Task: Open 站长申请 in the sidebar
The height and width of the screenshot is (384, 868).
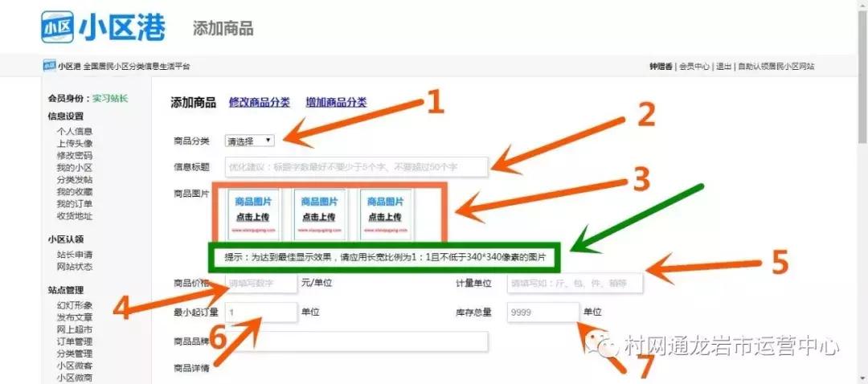Action: coord(74,255)
